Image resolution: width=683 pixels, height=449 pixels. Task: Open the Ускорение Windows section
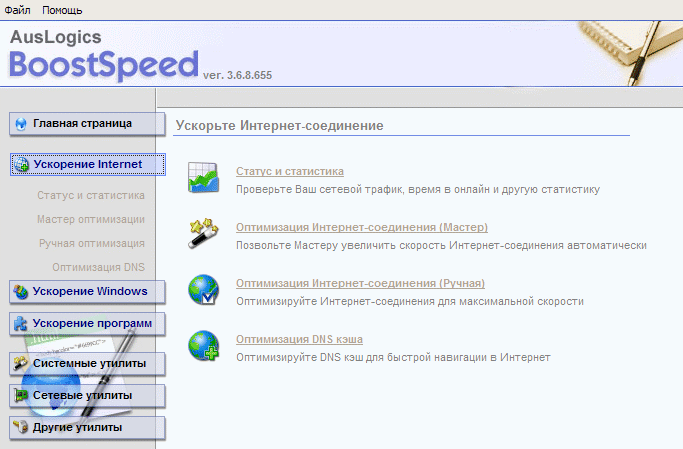(x=87, y=291)
